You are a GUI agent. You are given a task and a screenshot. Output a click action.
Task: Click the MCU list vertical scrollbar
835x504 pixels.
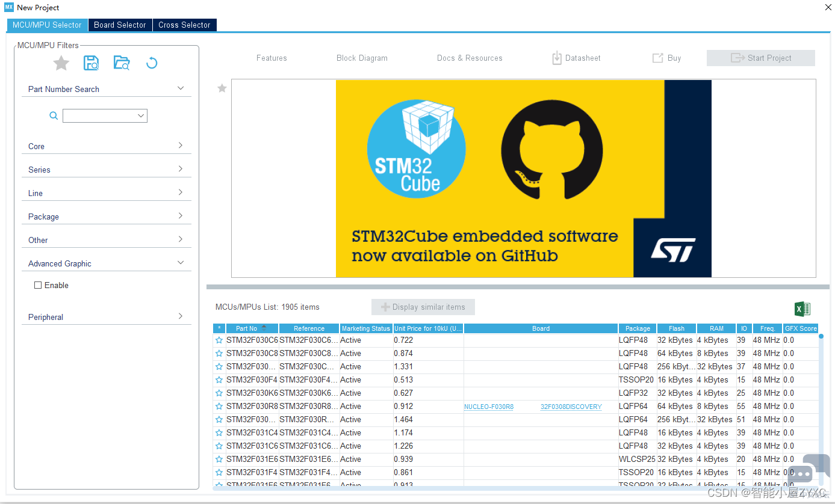point(821,409)
